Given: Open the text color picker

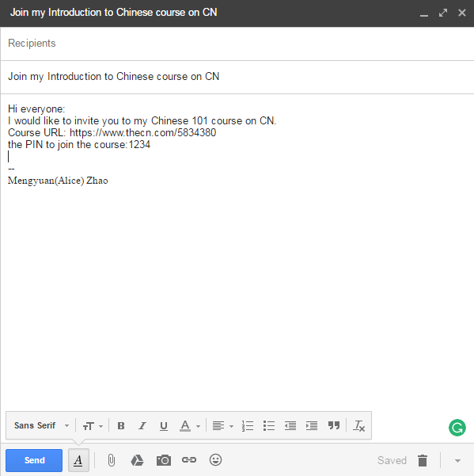Looking at the screenshot, I should point(190,426).
